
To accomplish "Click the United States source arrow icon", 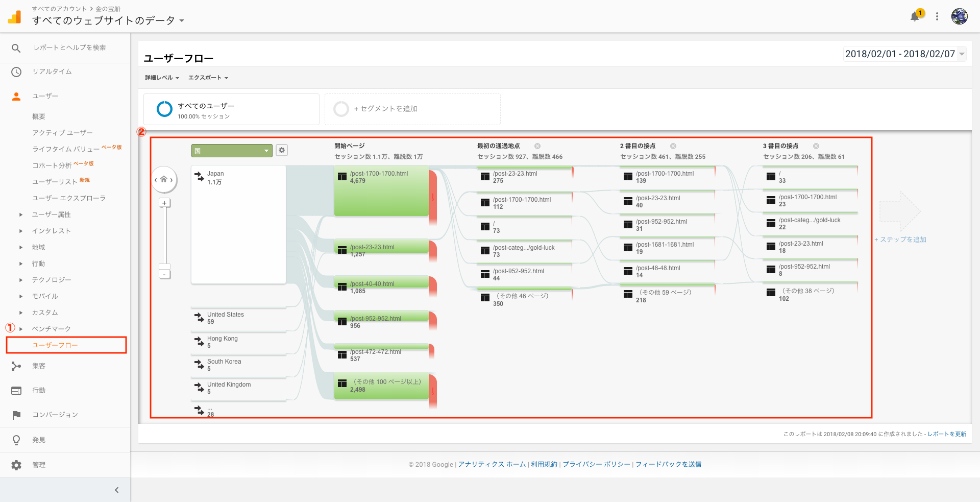I will coord(200,317).
